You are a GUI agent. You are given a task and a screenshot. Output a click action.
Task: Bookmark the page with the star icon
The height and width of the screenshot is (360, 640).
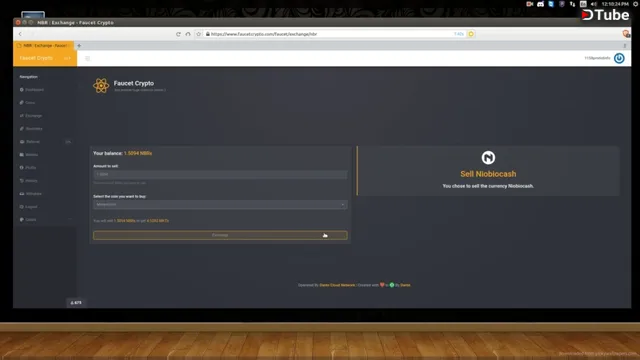point(199,34)
